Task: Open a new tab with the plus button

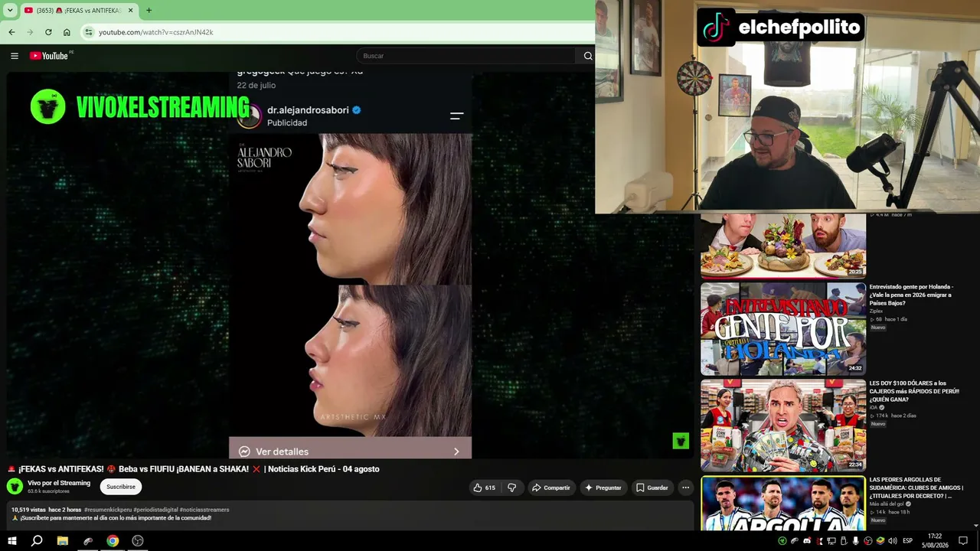Action: [x=149, y=10]
